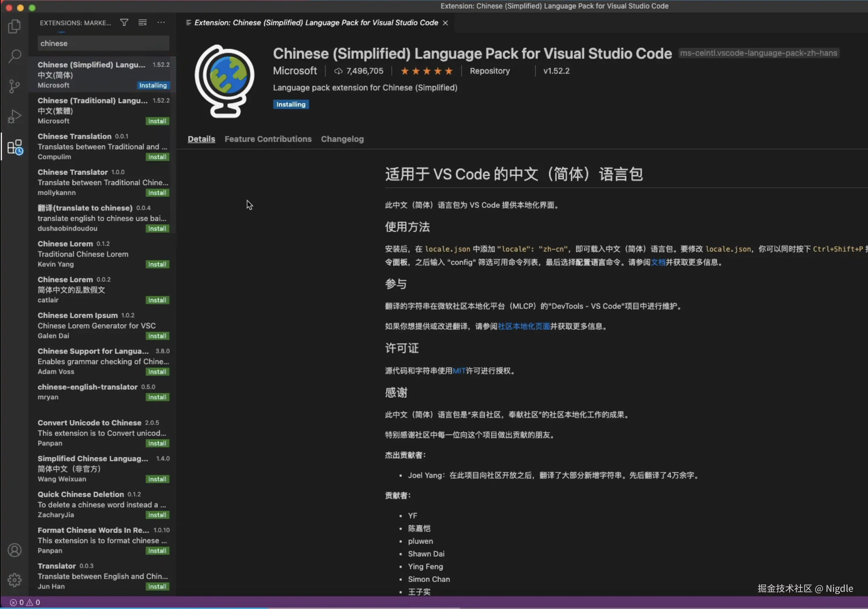Click the 使用方法 heading

point(407,227)
